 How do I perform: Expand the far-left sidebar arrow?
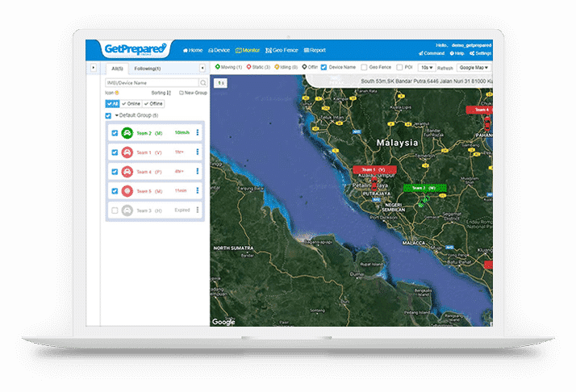point(94,68)
